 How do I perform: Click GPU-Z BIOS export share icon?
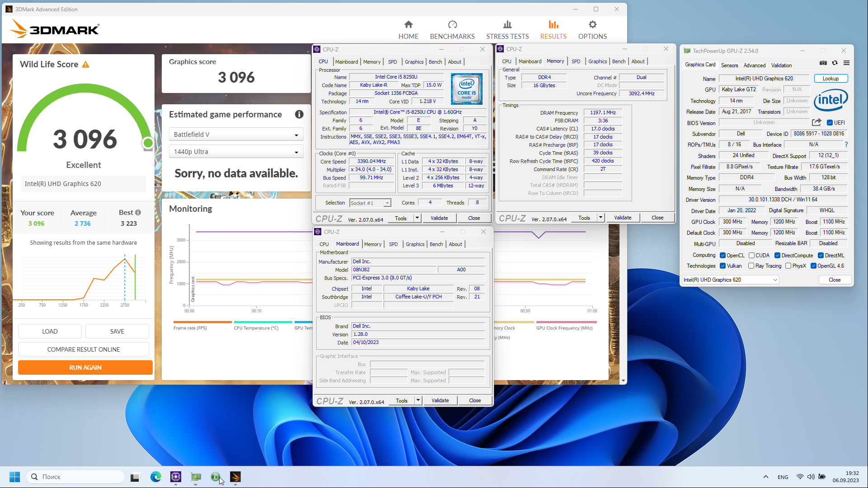click(x=816, y=122)
